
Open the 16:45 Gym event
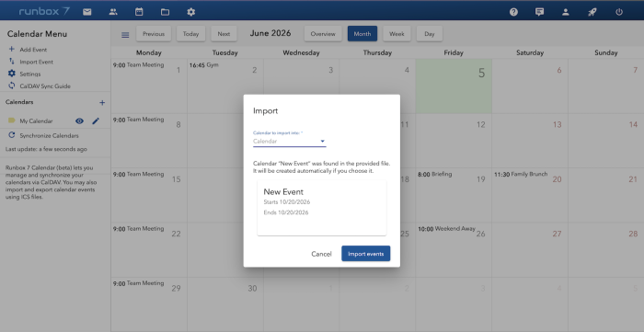[204, 65]
